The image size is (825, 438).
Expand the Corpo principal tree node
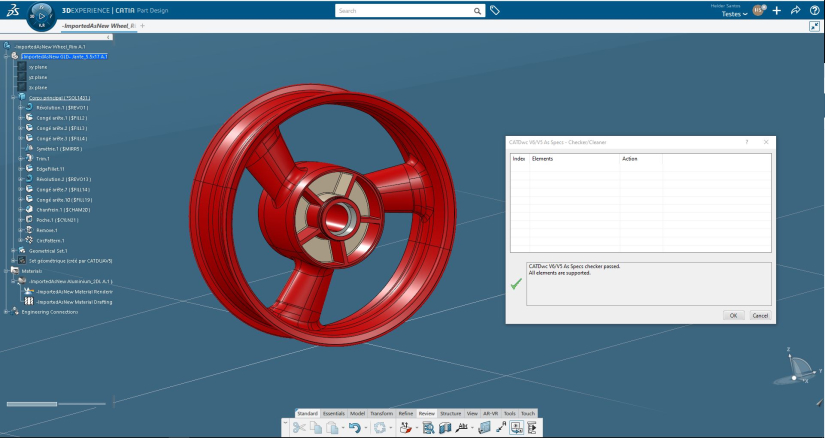(12, 98)
